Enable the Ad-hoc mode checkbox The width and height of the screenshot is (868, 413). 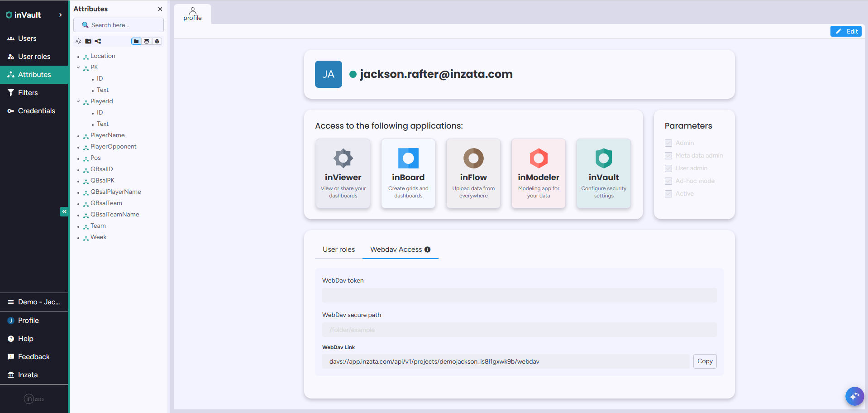coord(668,181)
